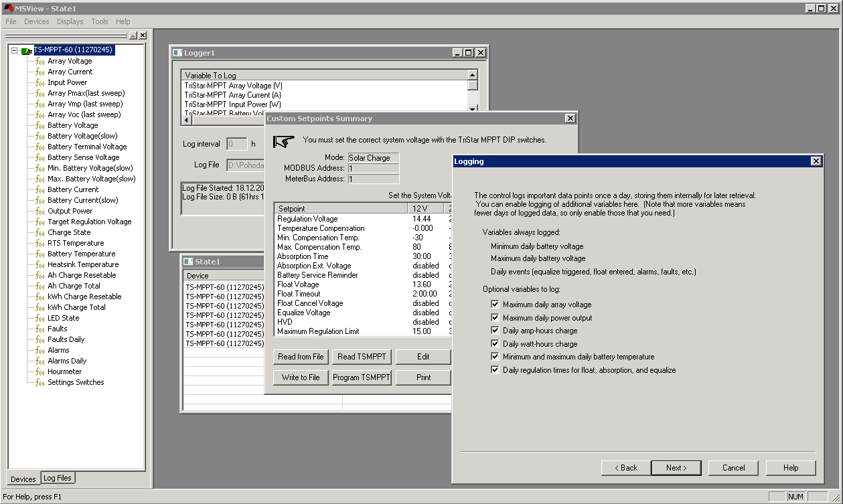Select the Battery Sense Voltage tree item
This screenshot has width=843, height=504.
coord(83,157)
